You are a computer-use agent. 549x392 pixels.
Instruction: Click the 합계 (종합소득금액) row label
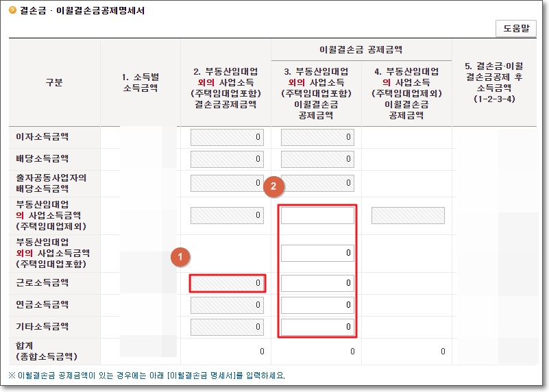46,351
